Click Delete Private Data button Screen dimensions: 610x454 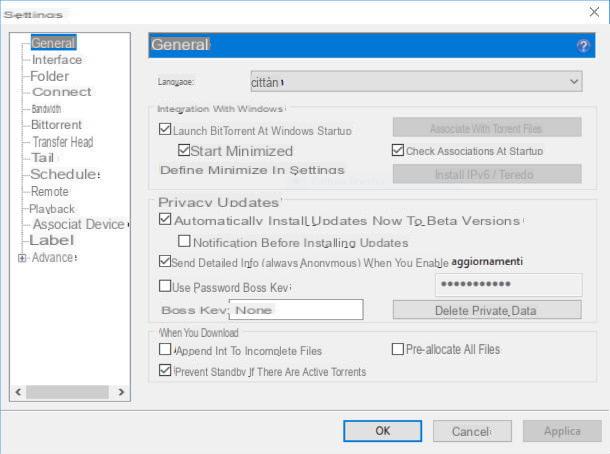(487, 310)
